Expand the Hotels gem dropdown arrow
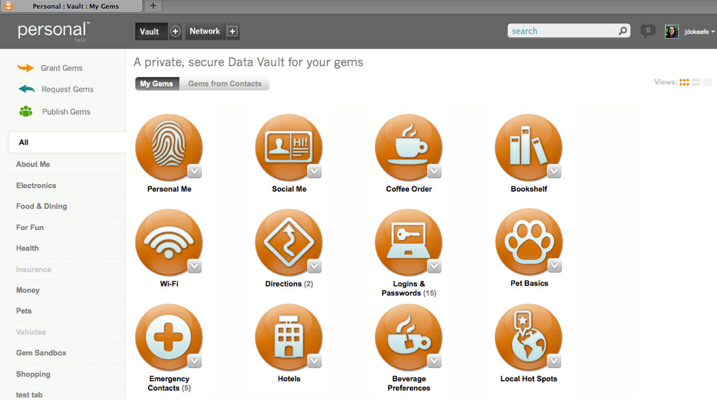The width and height of the screenshot is (717, 400). [x=314, y=361]
